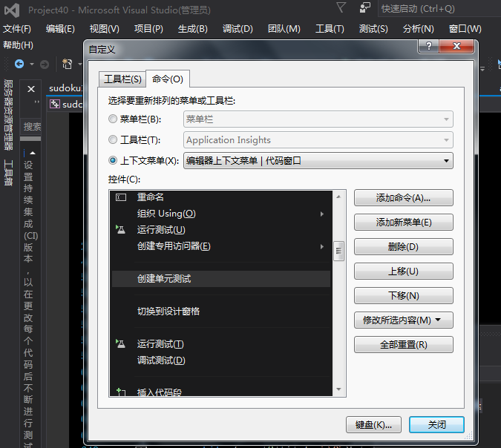Click the controls list scroll-up arrow
Viewport: 501px width, 448px height.
pyautogui.click(x=338, y=197)
